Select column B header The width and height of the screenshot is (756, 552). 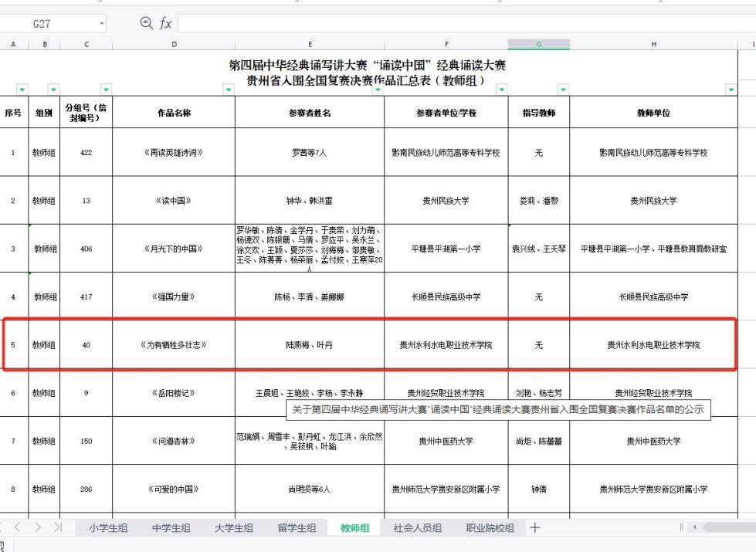pos(44,44)
